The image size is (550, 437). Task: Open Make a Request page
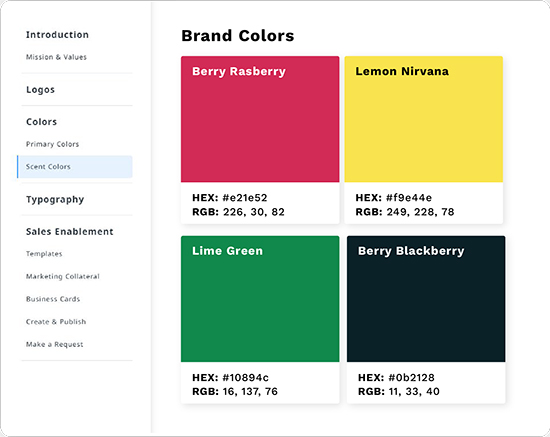(54, 344)
